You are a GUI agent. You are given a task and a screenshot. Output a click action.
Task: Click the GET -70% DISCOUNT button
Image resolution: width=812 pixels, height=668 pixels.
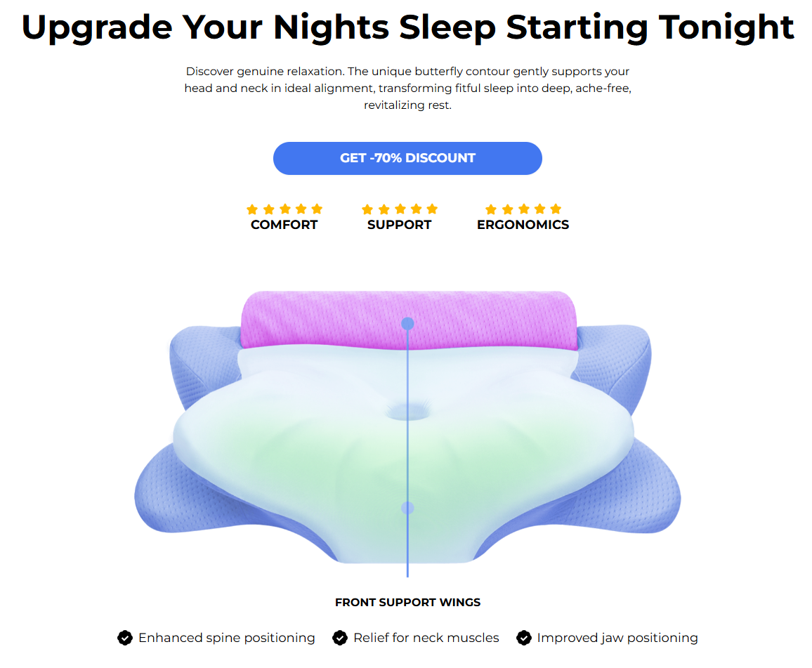pyautogui.click(x=407, y=158)
